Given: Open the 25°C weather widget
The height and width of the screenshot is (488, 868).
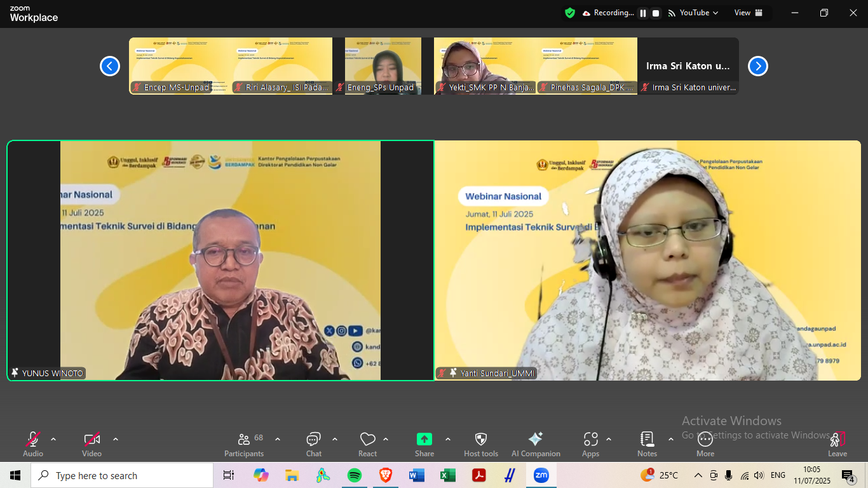Looking at the screenshot, I should 660,475.
